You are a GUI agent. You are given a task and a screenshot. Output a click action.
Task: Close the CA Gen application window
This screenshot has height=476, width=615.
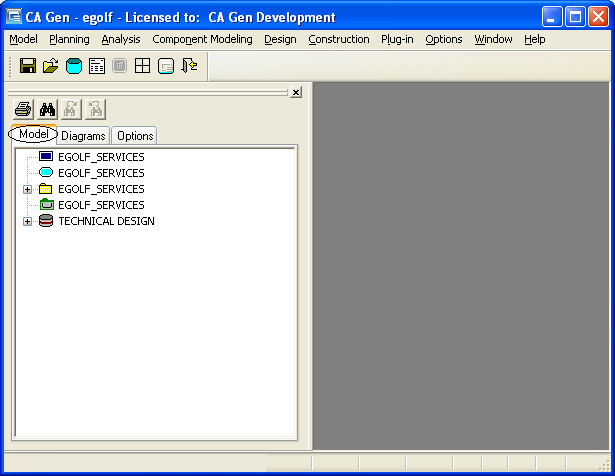[x=599, y=17]
